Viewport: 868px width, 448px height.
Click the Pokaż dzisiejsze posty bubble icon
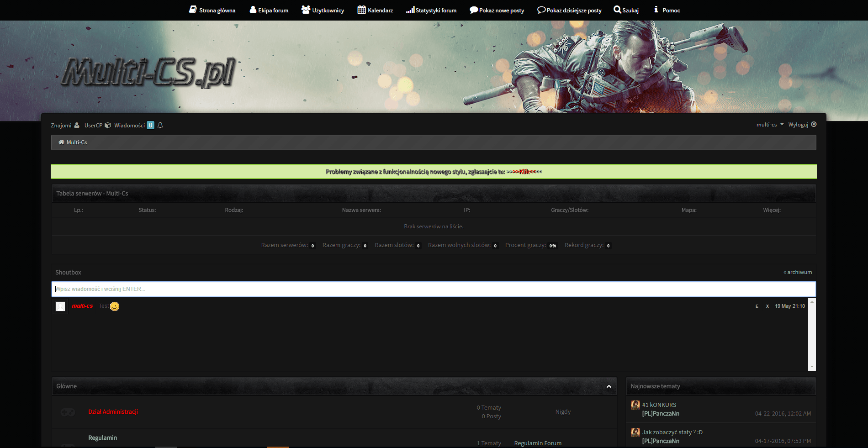pos(541,10)
